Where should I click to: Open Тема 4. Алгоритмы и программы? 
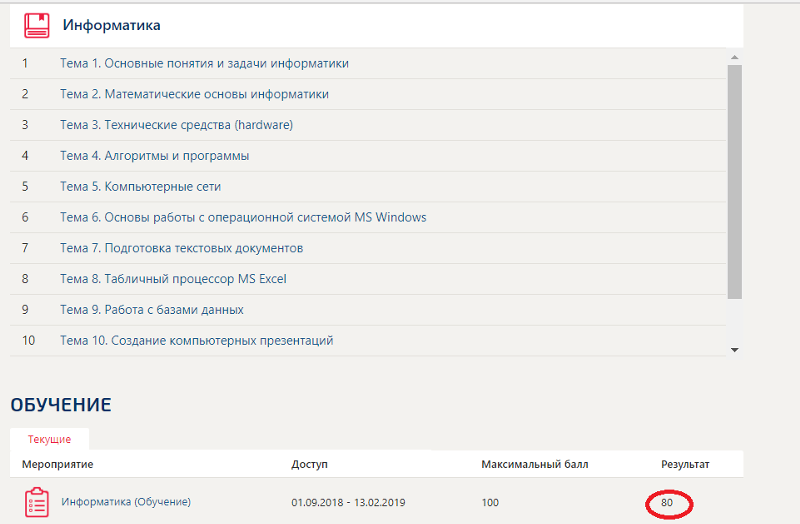pyautogui.click(x=155, y=156)
